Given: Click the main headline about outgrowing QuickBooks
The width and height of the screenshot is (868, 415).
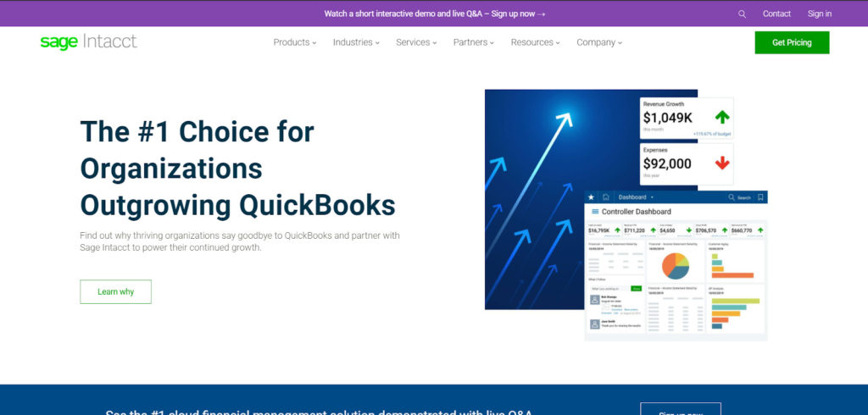Looking at the screenshot, I should point(238,169).
